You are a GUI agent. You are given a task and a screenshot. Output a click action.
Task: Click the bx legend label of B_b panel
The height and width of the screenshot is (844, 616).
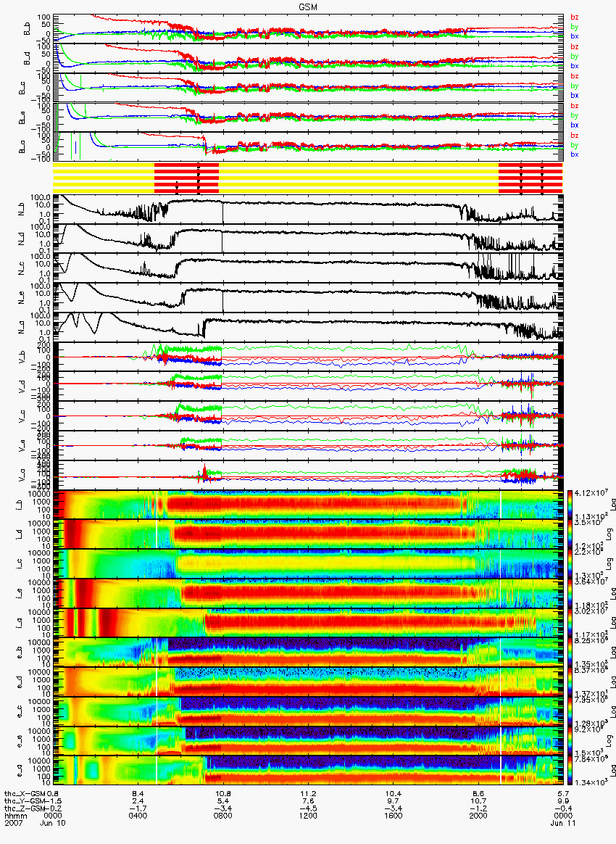[x=575, y=36]
